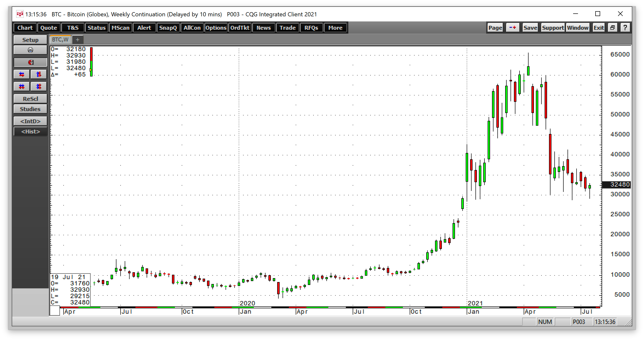Minimize the CQG window

[x=576, y=14]
